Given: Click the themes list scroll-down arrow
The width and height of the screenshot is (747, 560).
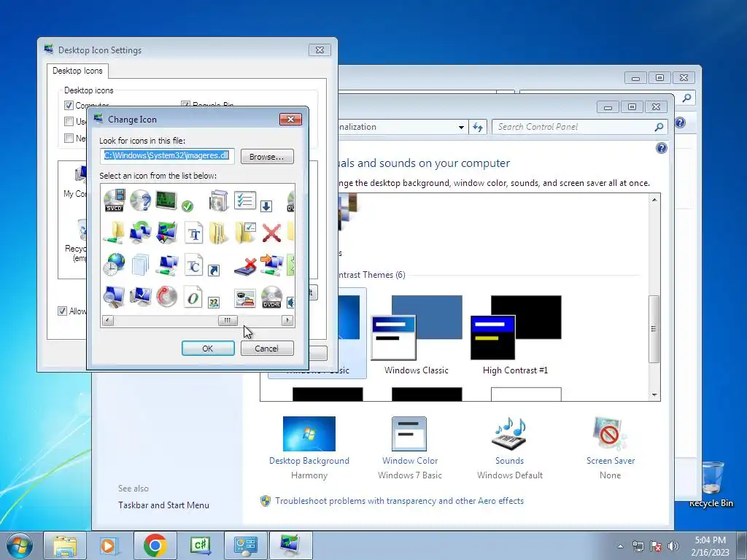Looking at the screenshot, I should click(x=654, y=394).
